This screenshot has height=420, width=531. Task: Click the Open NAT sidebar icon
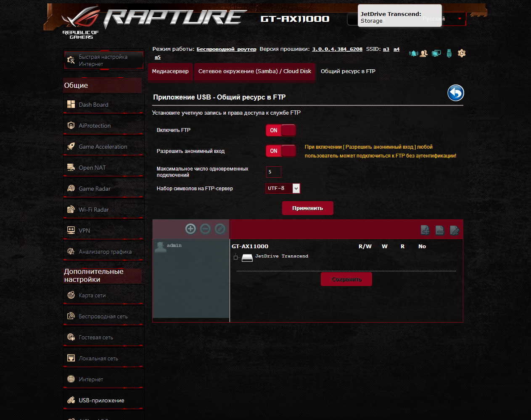[x=71, y=168]
